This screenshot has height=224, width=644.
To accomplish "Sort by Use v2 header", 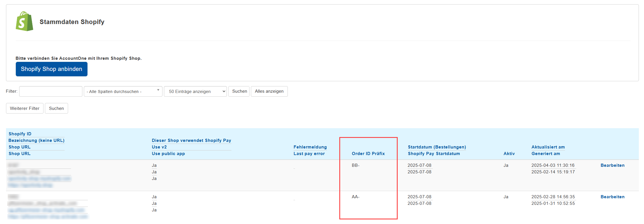I will point(159,147).
